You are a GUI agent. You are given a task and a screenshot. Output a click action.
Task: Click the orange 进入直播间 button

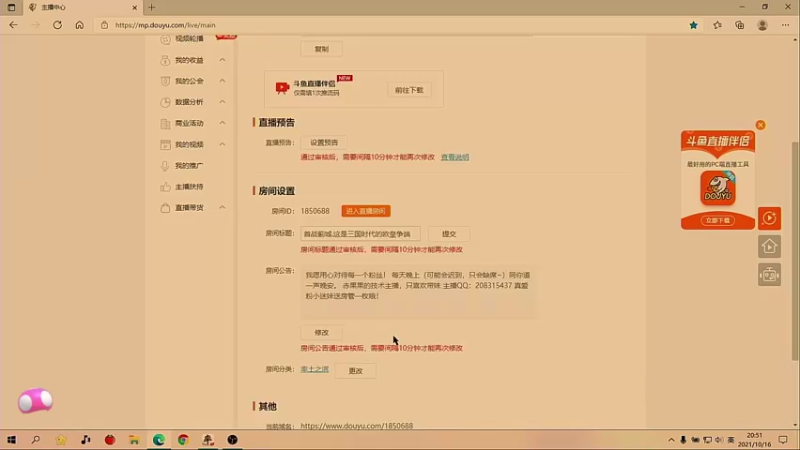(366, 211)
